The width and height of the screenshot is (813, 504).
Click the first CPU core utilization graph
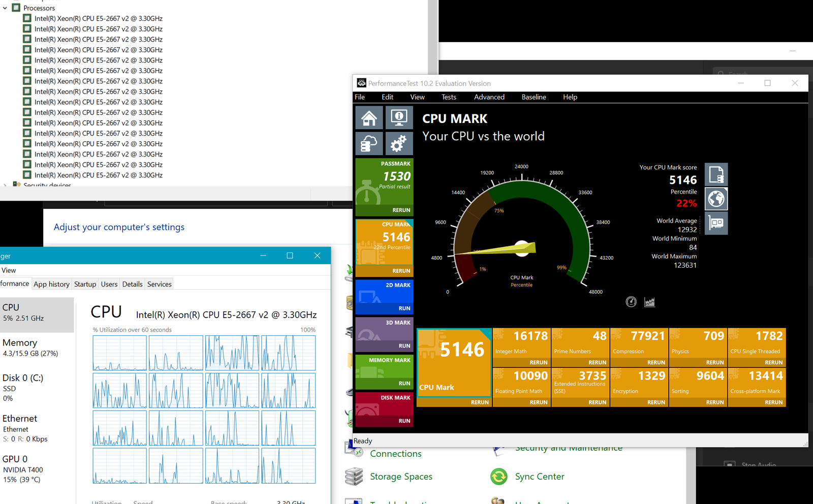[119, 353]
